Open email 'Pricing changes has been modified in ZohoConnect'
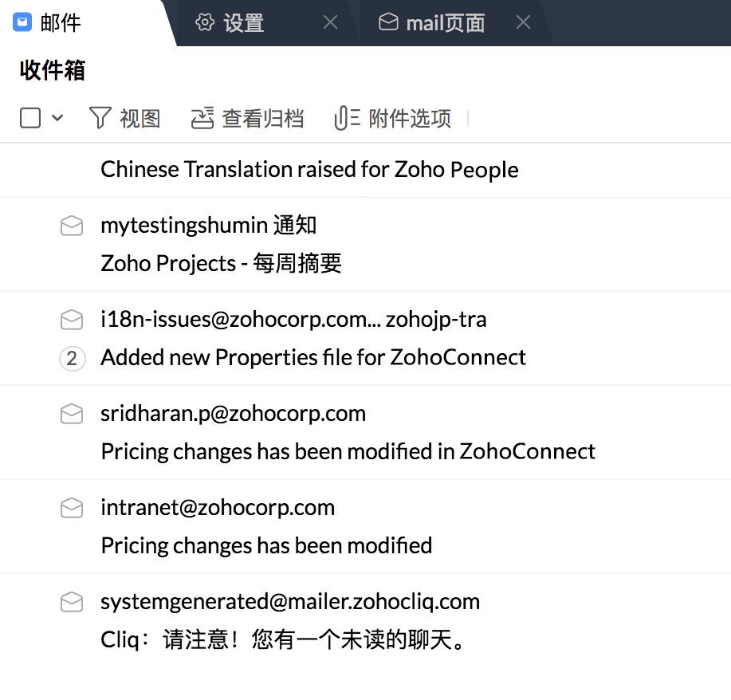This screenshot has width=731, height=700. (x=348, y=452)
